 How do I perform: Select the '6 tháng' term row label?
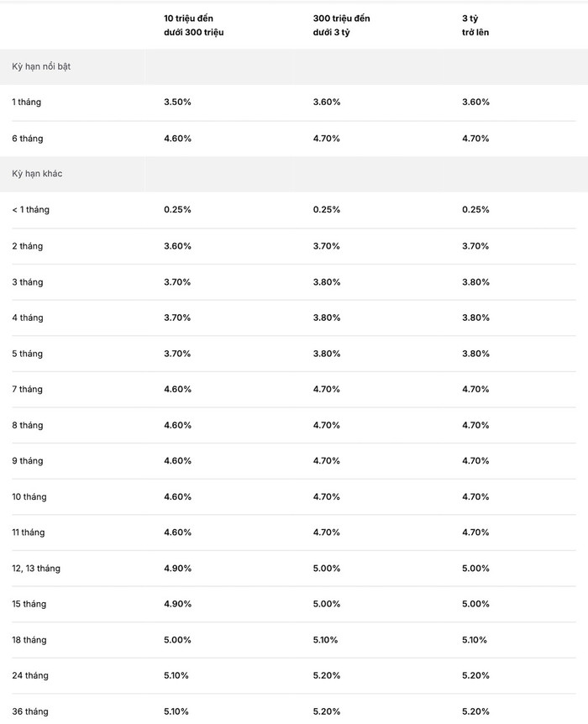27,139
